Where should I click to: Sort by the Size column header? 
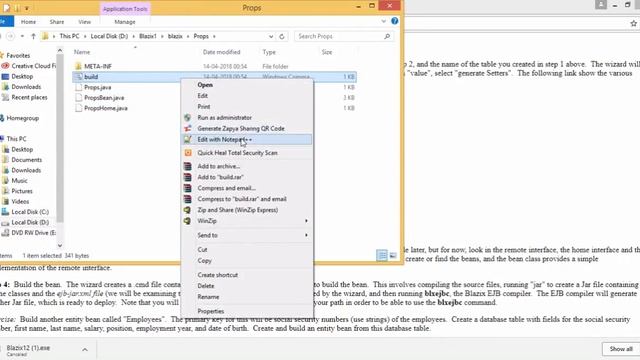327,52
